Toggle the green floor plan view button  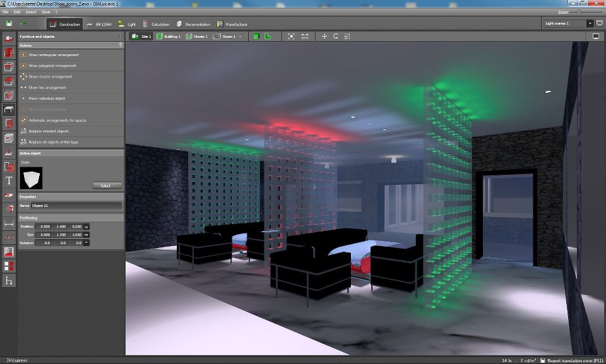pyautogui.click(x=268, y=37)
